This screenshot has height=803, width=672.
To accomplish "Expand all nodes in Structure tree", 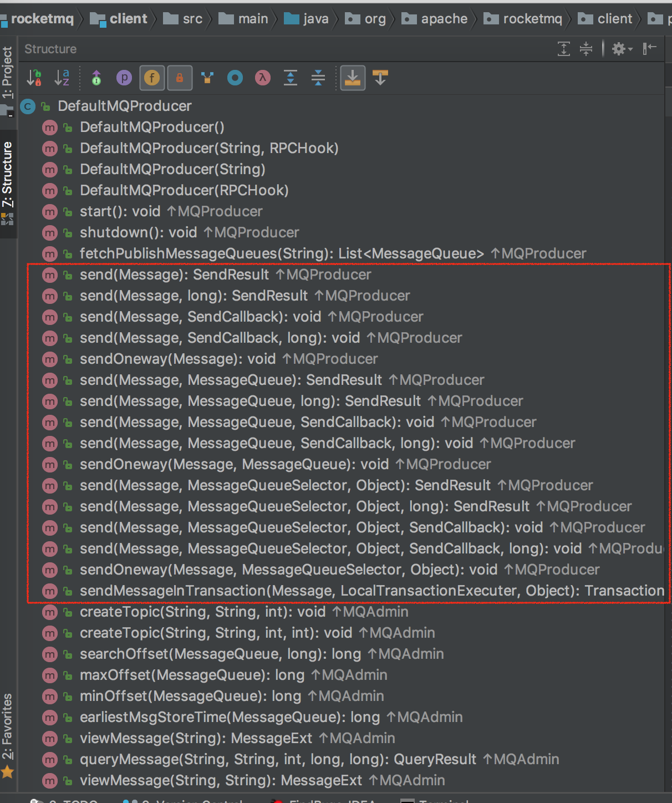I will [291, 78].
